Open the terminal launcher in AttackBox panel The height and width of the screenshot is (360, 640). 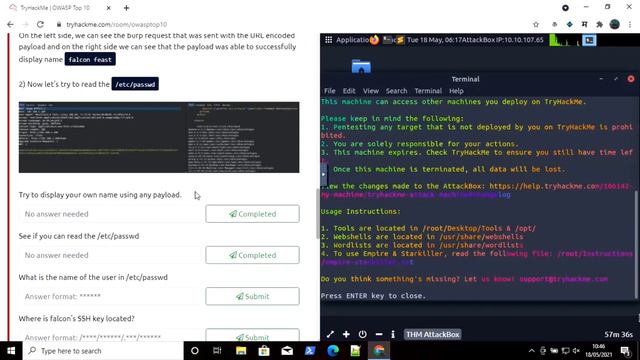(x=387, y=40)
